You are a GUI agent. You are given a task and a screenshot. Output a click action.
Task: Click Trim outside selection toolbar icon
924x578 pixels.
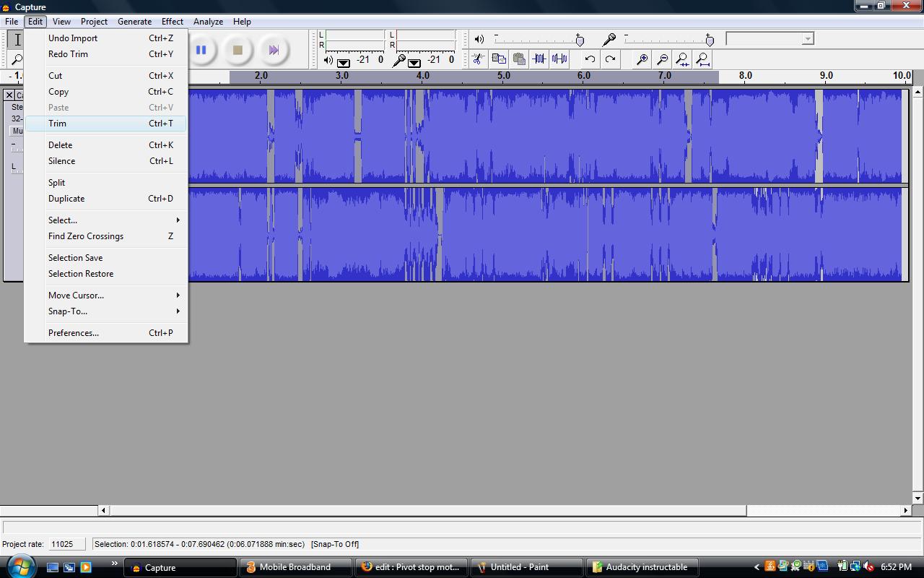tap(539, 59)
